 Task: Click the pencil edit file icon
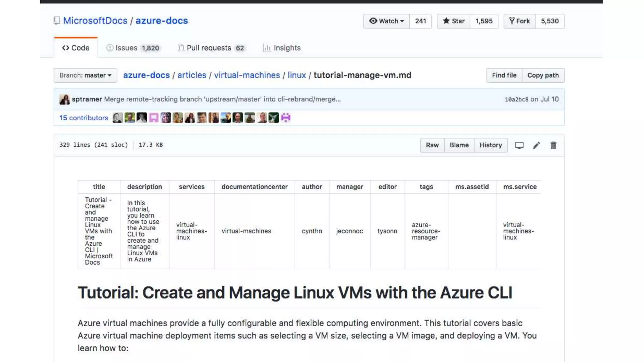pos(536,145)
